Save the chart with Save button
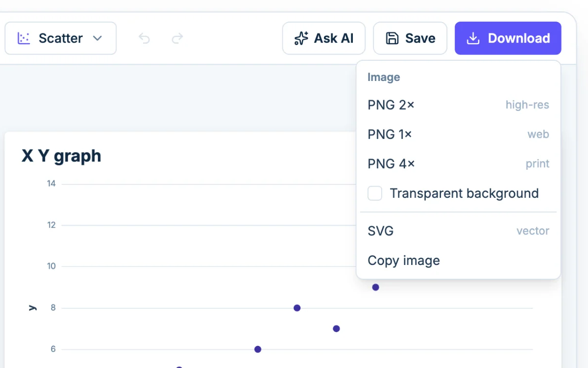 coord(410,38)
